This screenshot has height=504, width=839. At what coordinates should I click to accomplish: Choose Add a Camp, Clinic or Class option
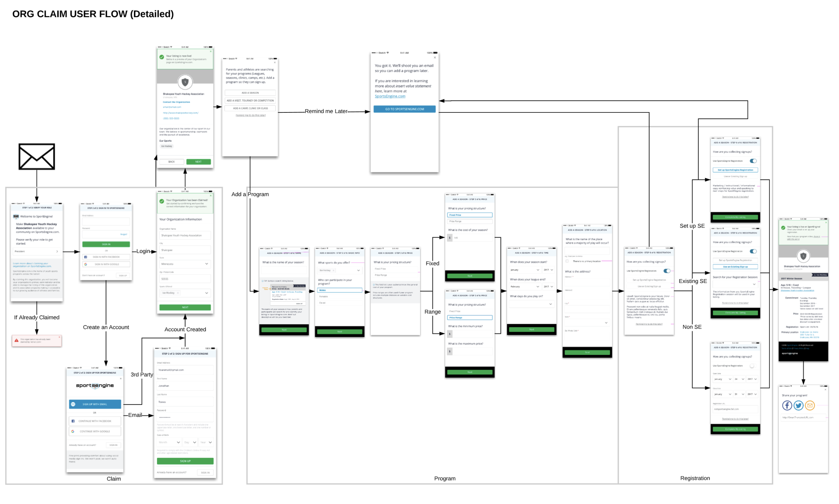point(250,108)
